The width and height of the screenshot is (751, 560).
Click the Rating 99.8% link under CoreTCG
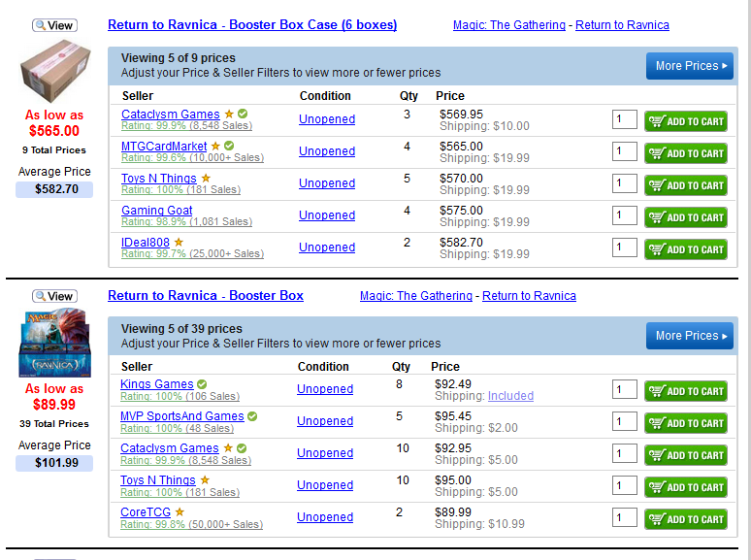(191, 524)
